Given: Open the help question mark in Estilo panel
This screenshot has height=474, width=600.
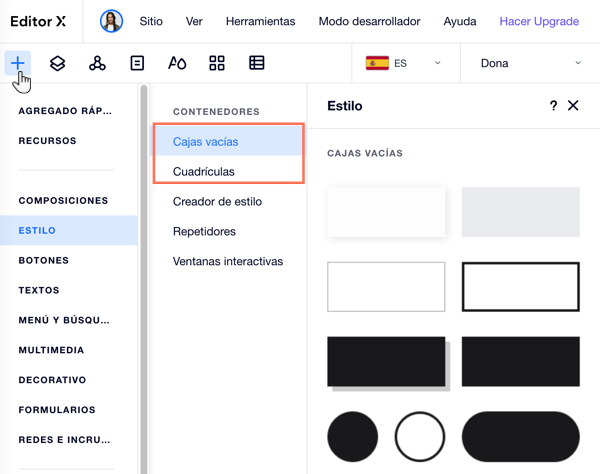Looking at the screenshot, I should tap(553, 105).
